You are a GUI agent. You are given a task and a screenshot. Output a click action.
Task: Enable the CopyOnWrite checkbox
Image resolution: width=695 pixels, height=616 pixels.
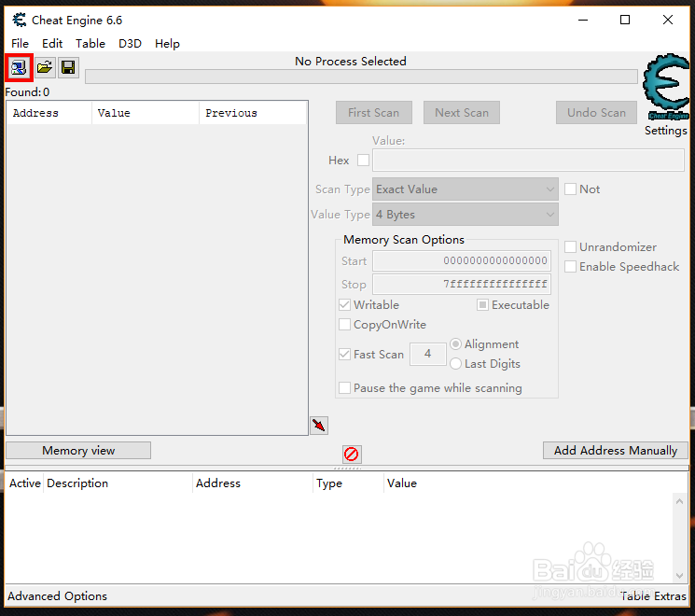click(x=344, y=325)
